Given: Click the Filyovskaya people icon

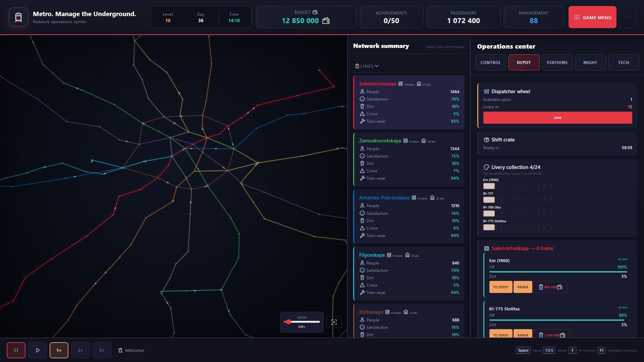Looking at the screenshot, I should click(x=362, y=263).
